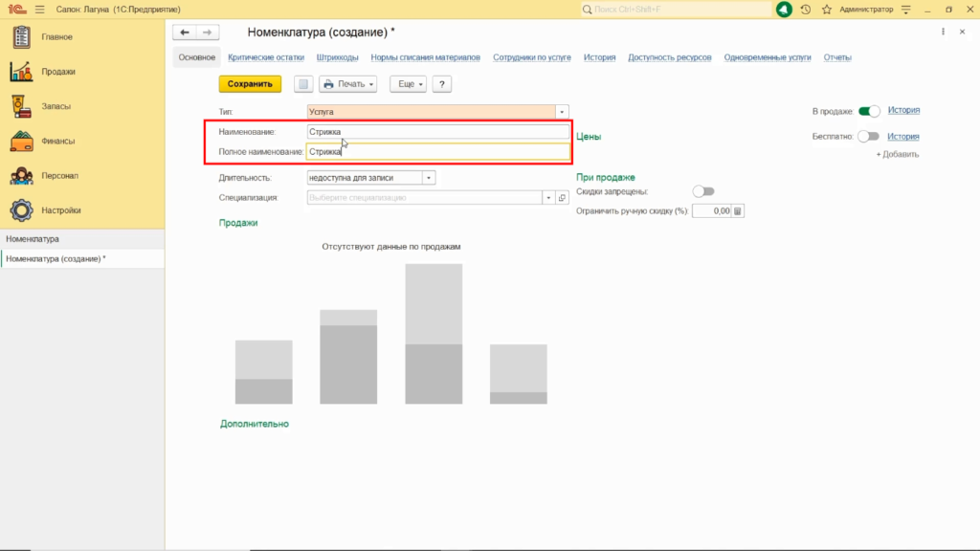Focus the Наименование input field
Viewport: 980px width, 551px height.
[x=438, y=132]
